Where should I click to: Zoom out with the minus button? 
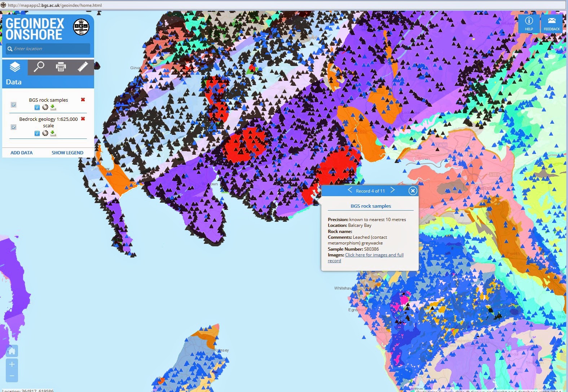click(x=12, y=376)
